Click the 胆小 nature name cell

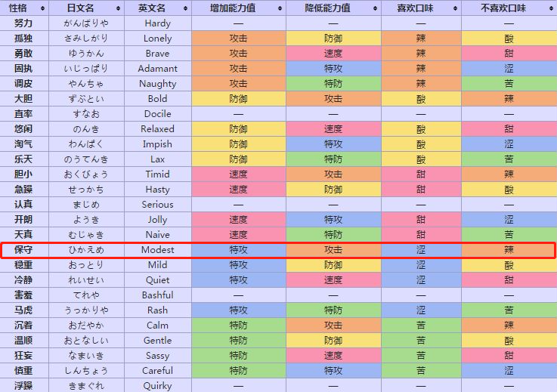pos(24,174)
